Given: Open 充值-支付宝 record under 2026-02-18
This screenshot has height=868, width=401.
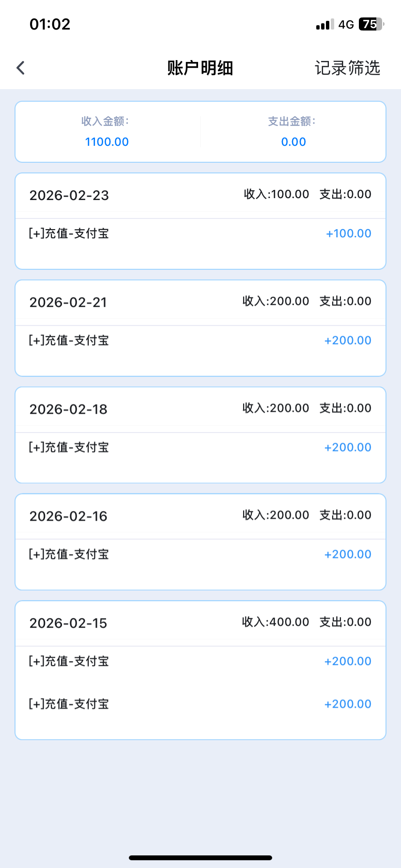Looking at the screenshot, I should 200,448.
